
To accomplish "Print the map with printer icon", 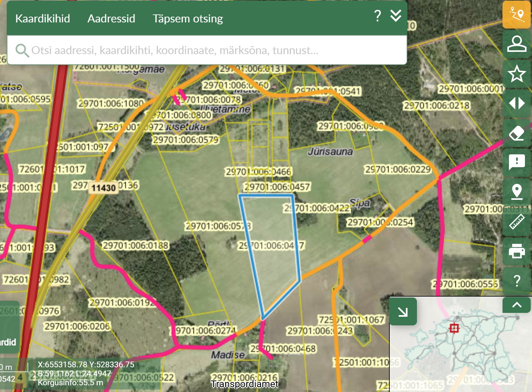I will (x=516, y=251).
